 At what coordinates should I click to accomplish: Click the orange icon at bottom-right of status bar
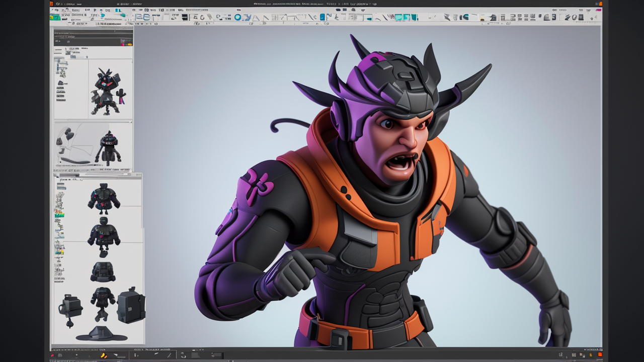coord(600,355)
